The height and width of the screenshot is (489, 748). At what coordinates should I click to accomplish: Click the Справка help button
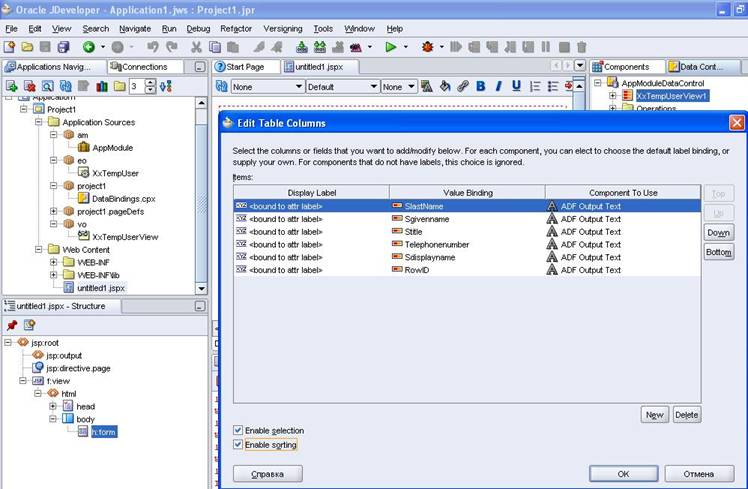(267, 474)
